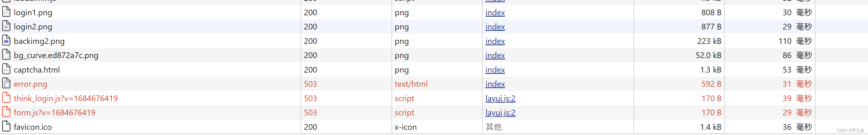Open index initiator link for bg_curve.ed872a7c.png
The width and height of the screenshot is (868, 135).
495,55
